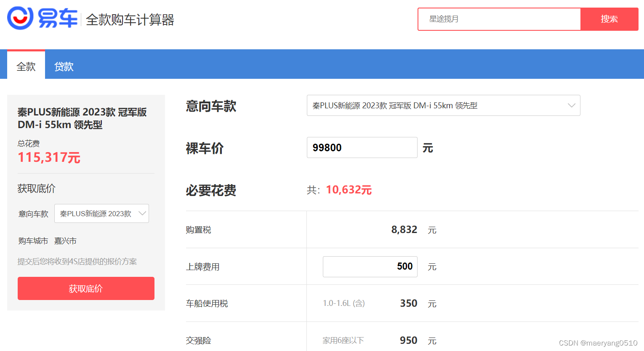Click the 裸车价 heading
Screen dimensions: 644x351
(205, 148)
